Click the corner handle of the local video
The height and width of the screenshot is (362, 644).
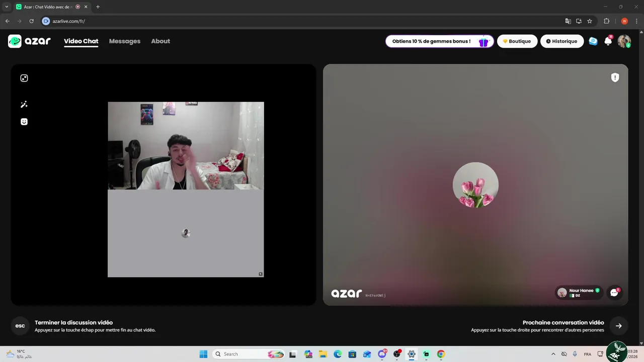(261, 274)
